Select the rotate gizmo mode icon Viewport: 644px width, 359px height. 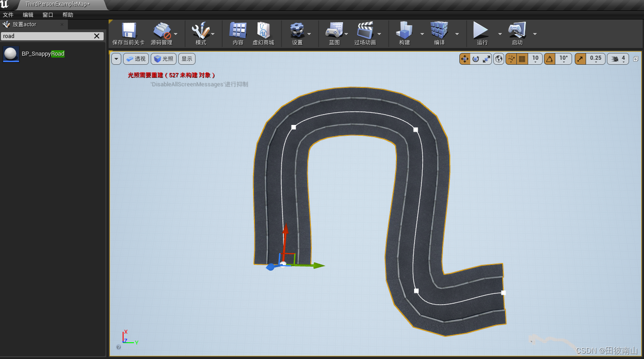pyautogui.click(x=476, y=59)
